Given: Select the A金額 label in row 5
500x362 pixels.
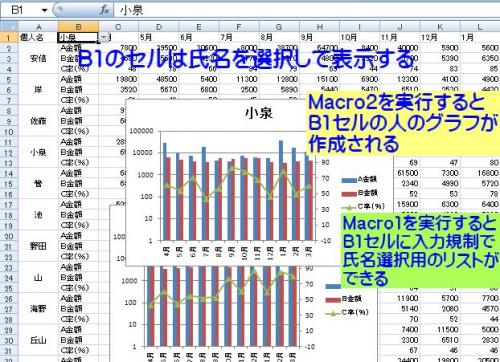Looking at the screenshot, I should point(78,79).
